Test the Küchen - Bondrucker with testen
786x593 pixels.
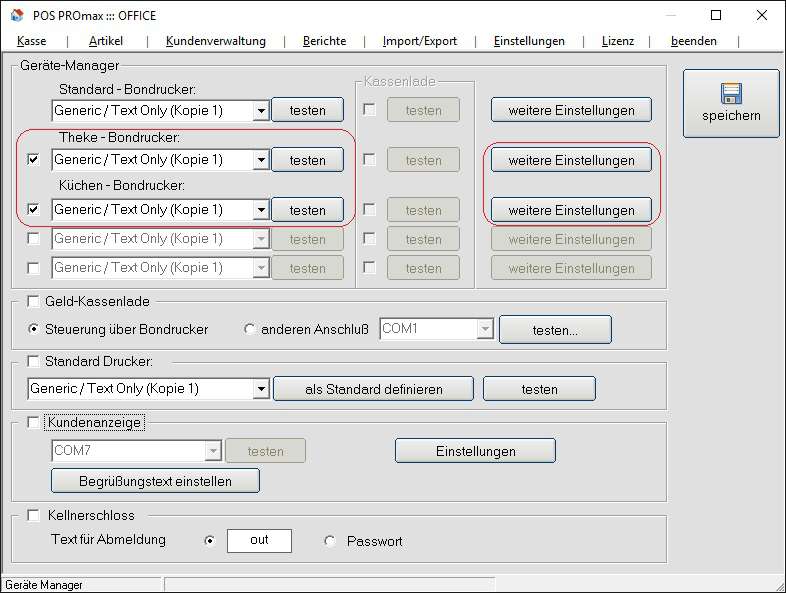[x=307, y=210]
